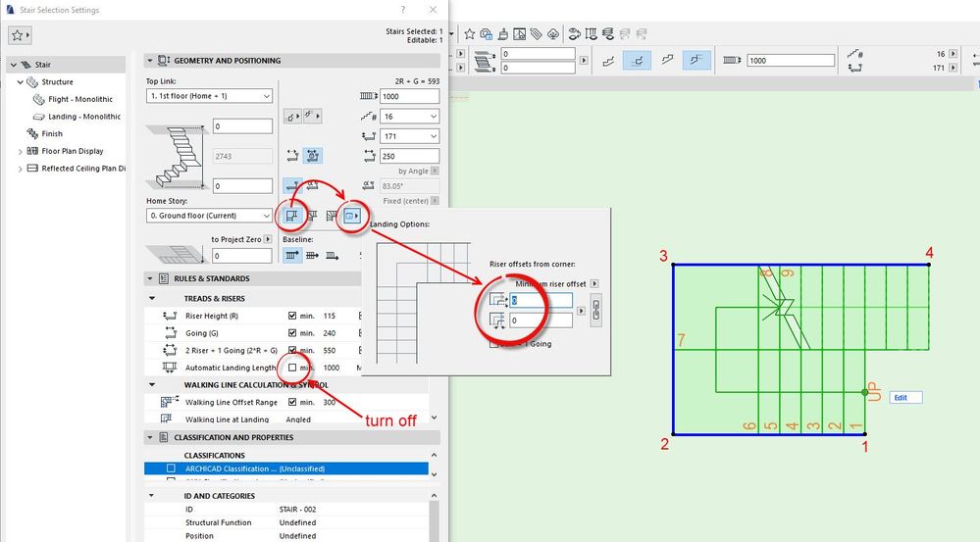The height and width of the screenshot is (542, 980).
Task: Open Landing Options flyout button
Action: point(352,216)
